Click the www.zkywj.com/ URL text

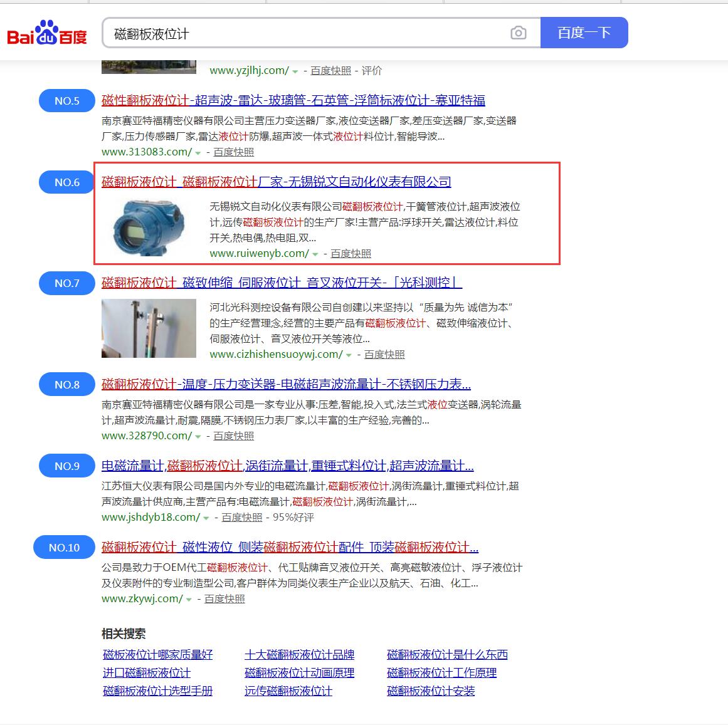142,599
